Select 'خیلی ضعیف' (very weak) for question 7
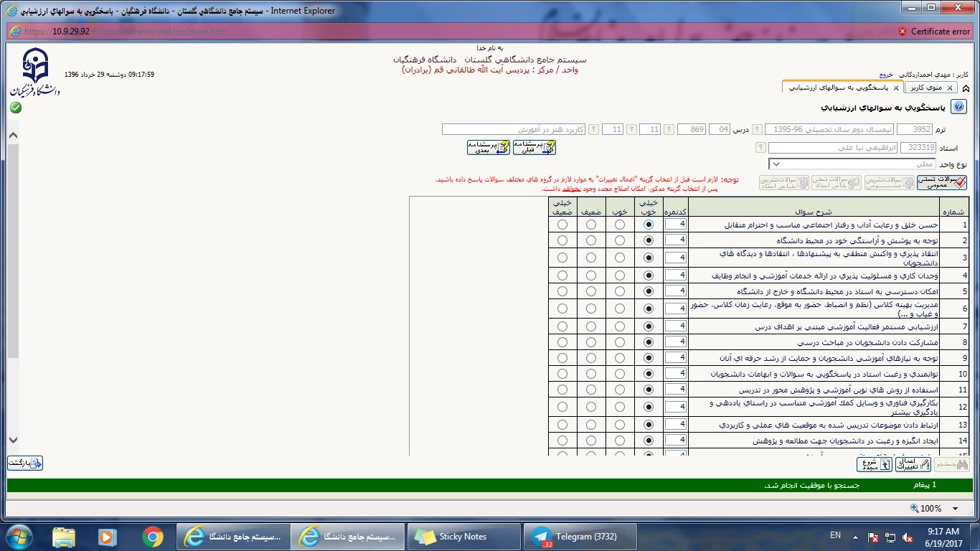 coord(562,326)
